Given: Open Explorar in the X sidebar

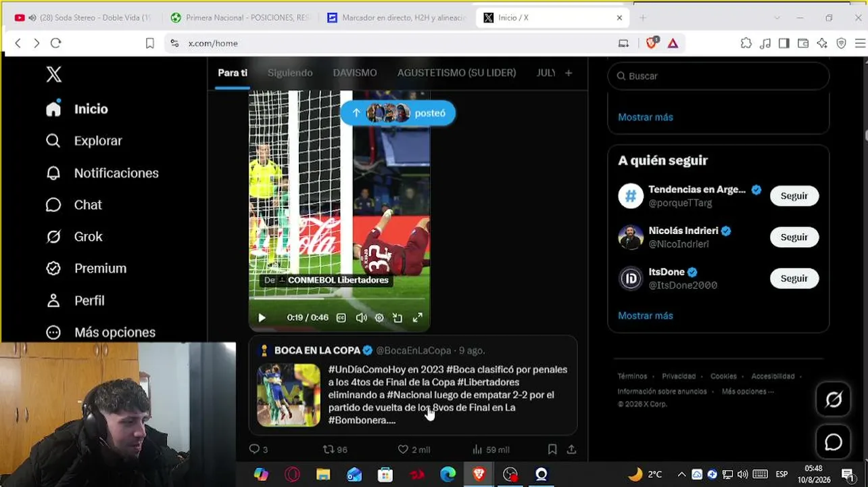Looking at the screenshot, I should click(x=84, y=141).
